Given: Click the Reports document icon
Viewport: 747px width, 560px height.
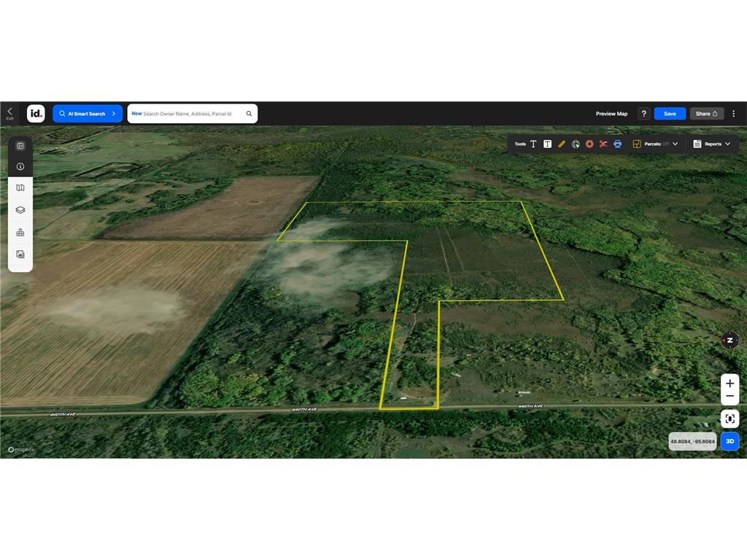Looking at the screenshot, I should click(x=697, y=144).
